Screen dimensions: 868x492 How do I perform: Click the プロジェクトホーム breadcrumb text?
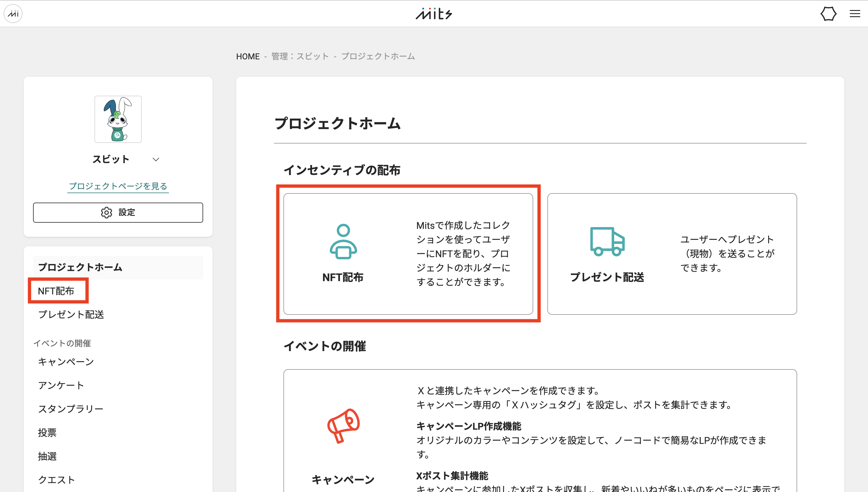378,56
